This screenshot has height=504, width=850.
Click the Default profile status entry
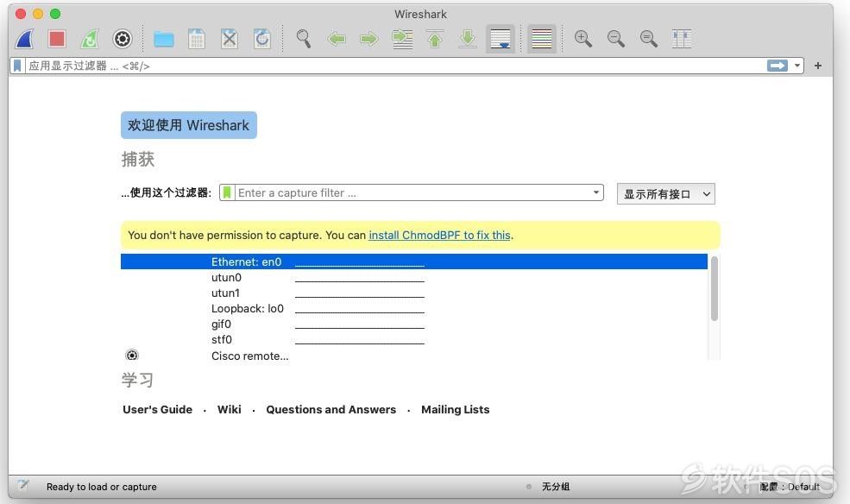click(x=790, y=487)
